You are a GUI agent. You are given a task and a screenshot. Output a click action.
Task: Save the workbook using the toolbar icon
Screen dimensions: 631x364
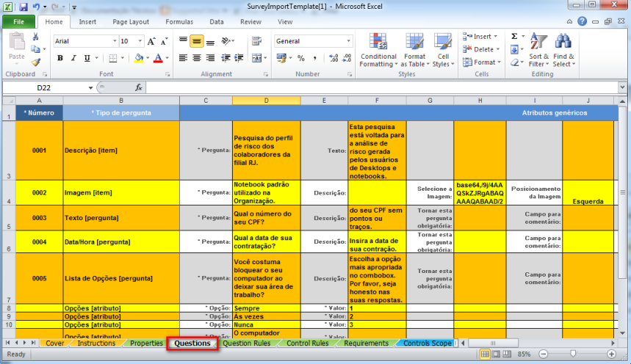click(24, 7)
